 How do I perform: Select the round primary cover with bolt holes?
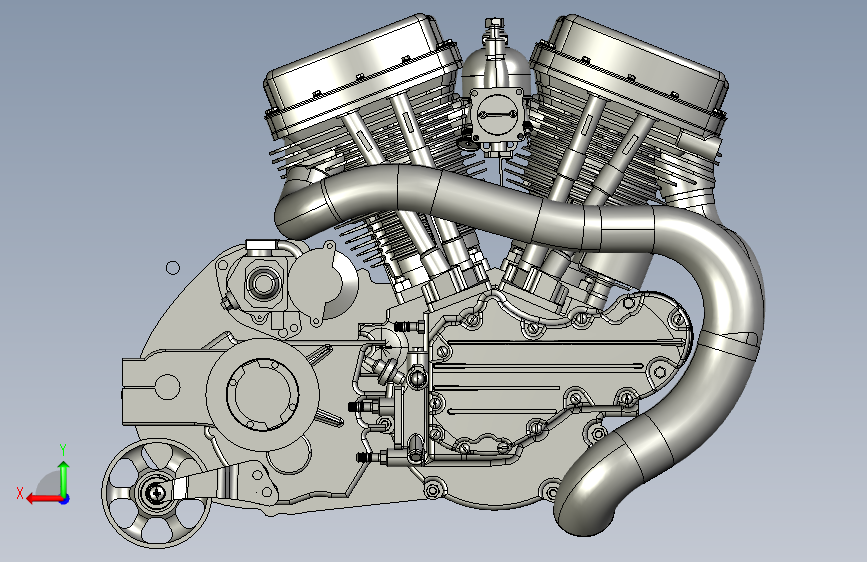pos(263,393)
